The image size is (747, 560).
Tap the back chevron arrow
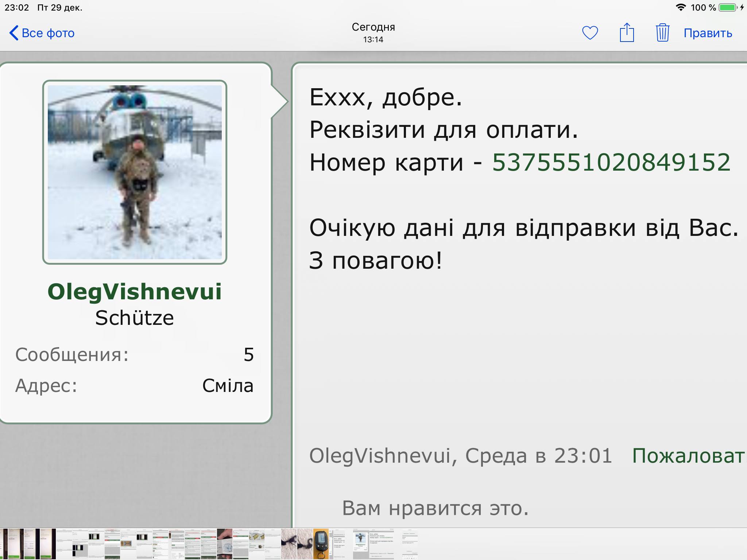(x=13, y=33)
